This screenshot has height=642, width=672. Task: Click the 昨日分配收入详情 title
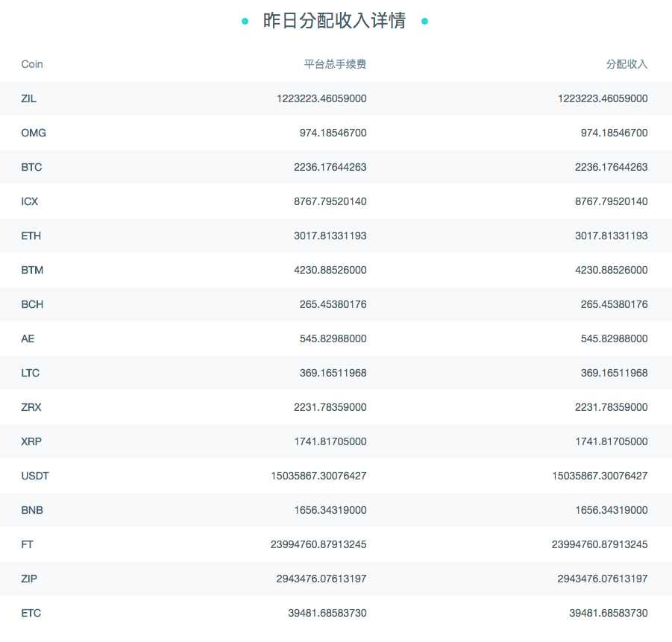click(x=334, y=21)
